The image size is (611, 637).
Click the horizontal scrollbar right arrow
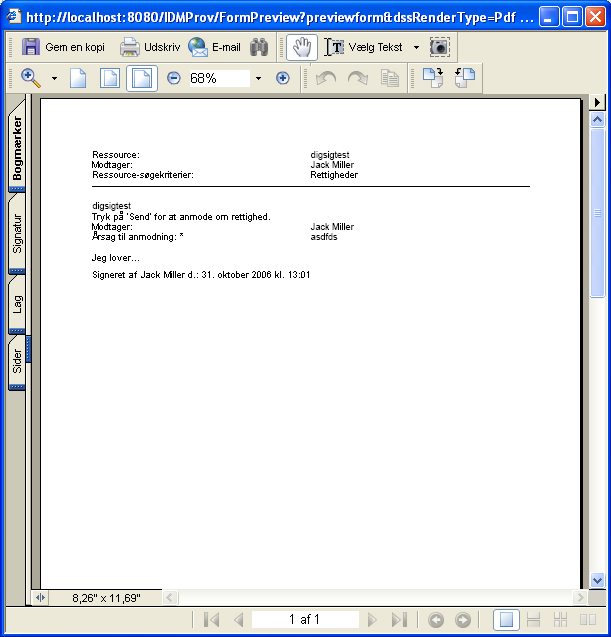580,598
